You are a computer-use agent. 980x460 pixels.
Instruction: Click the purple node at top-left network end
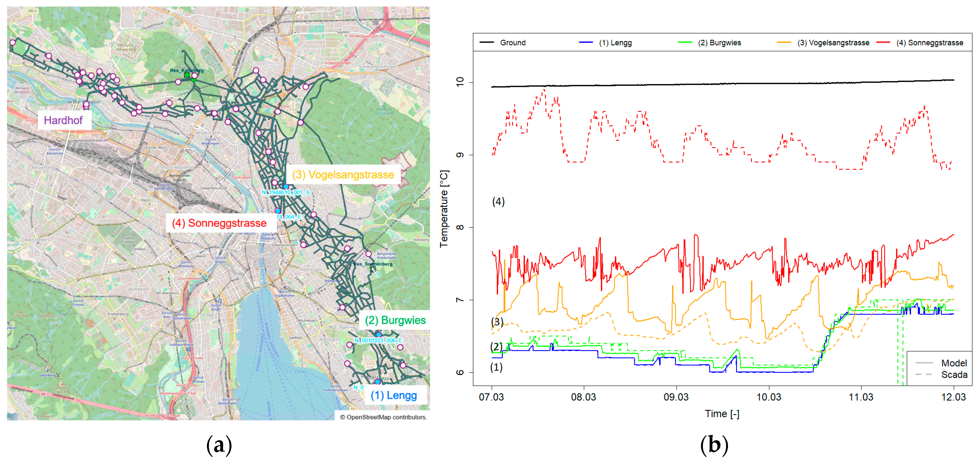(x=13, y=43)
